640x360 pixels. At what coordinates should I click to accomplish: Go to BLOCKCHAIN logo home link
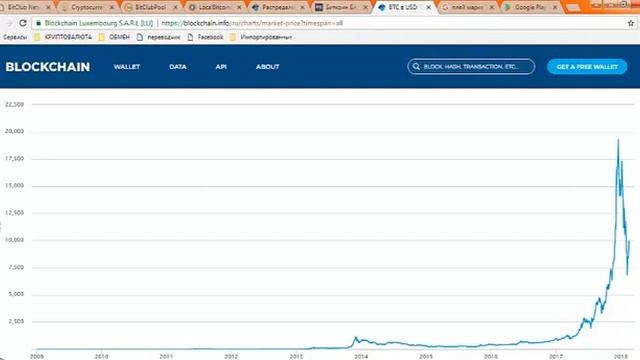[48, 67]
